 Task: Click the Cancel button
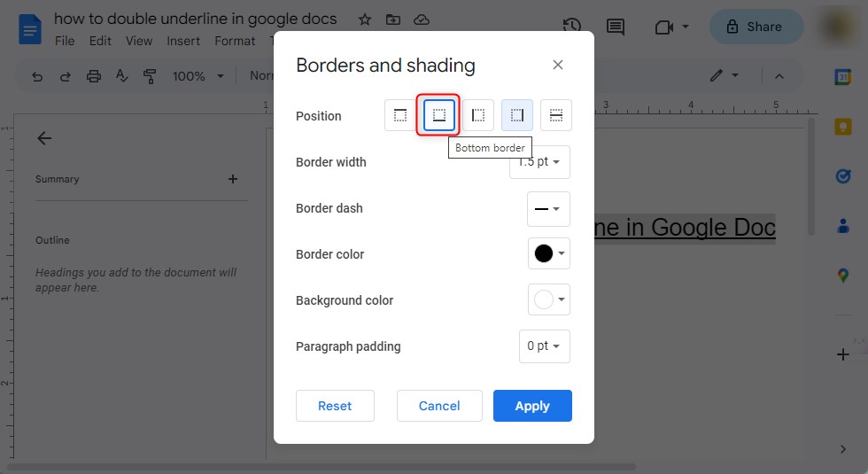click(x=439, y=406)
